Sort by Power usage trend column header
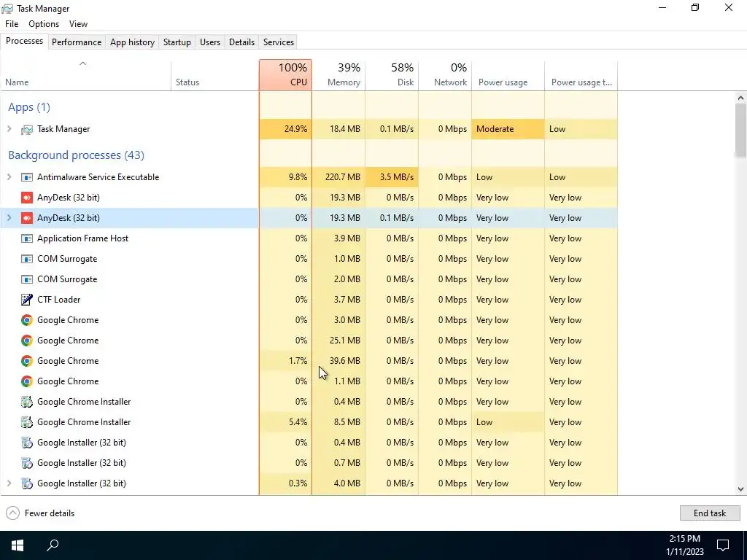The width and height of the screenshot is (747, 560). (x=581, y=75)
